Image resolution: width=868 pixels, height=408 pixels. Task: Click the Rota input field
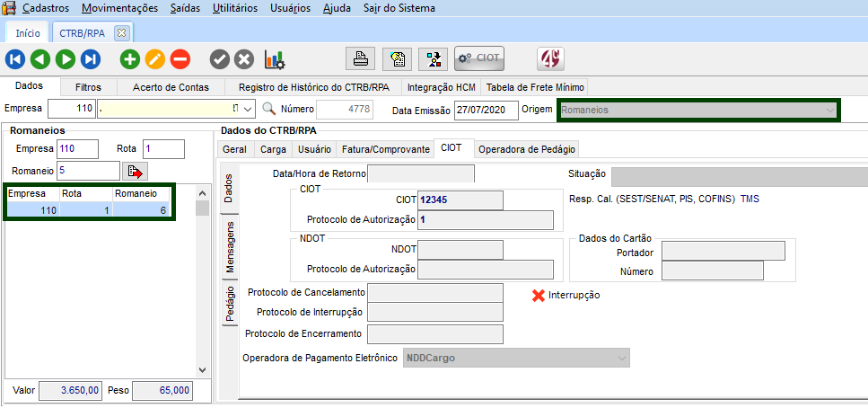(x=163, y=149)
